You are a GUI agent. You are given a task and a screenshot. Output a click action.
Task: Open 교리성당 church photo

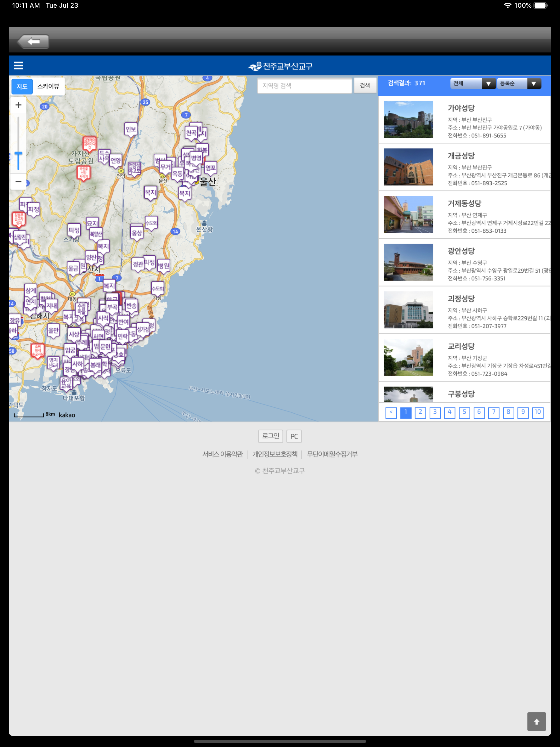coord(408,357)
